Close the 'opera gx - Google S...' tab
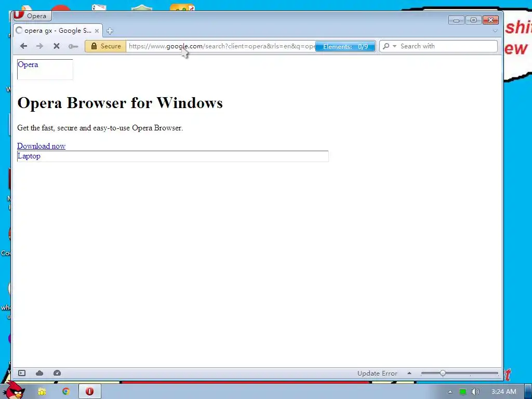The width and height of the screenshot is (532, 399). click(x=97, y=31)
